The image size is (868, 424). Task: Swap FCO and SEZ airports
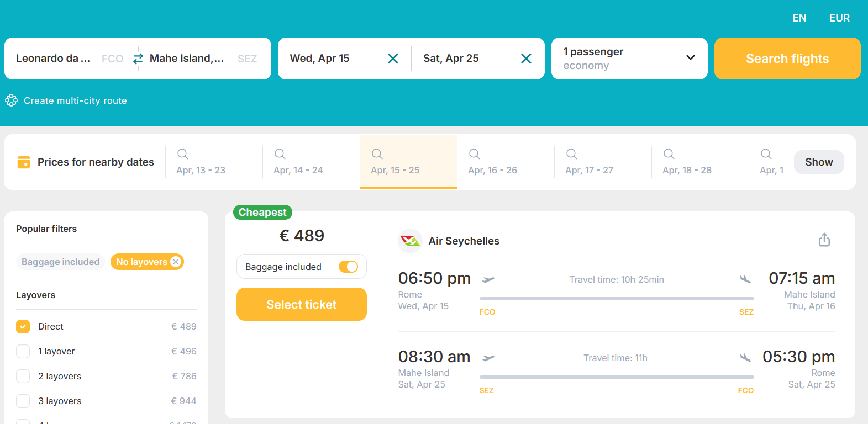pyautogui.click(x=138, y=58)
